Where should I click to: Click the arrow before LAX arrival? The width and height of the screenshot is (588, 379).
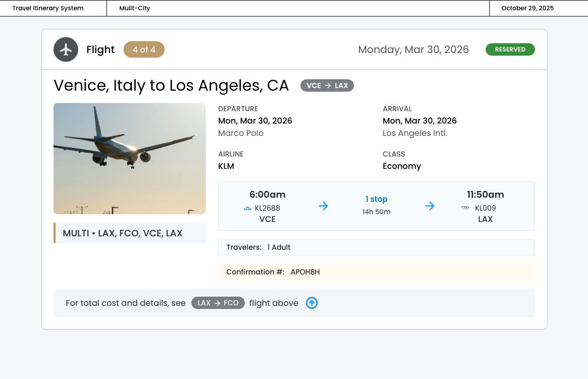coord(430,206)
